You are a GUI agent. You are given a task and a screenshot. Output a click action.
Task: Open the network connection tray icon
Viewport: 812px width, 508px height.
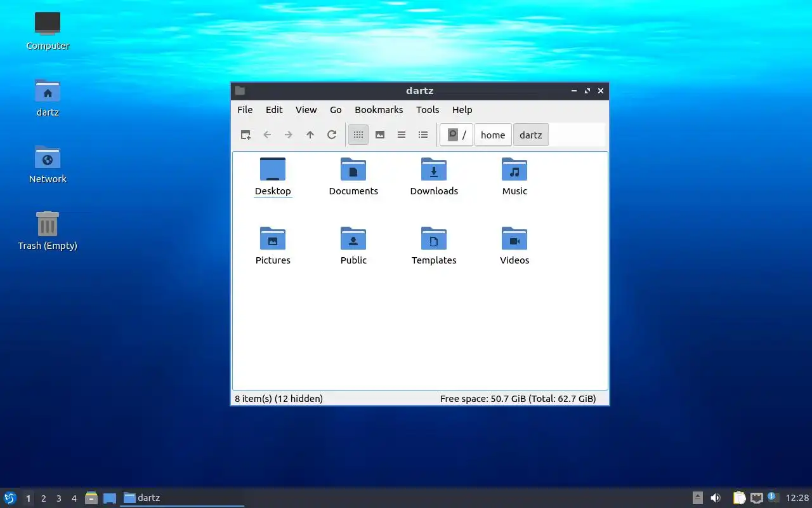tap(757, 498)
